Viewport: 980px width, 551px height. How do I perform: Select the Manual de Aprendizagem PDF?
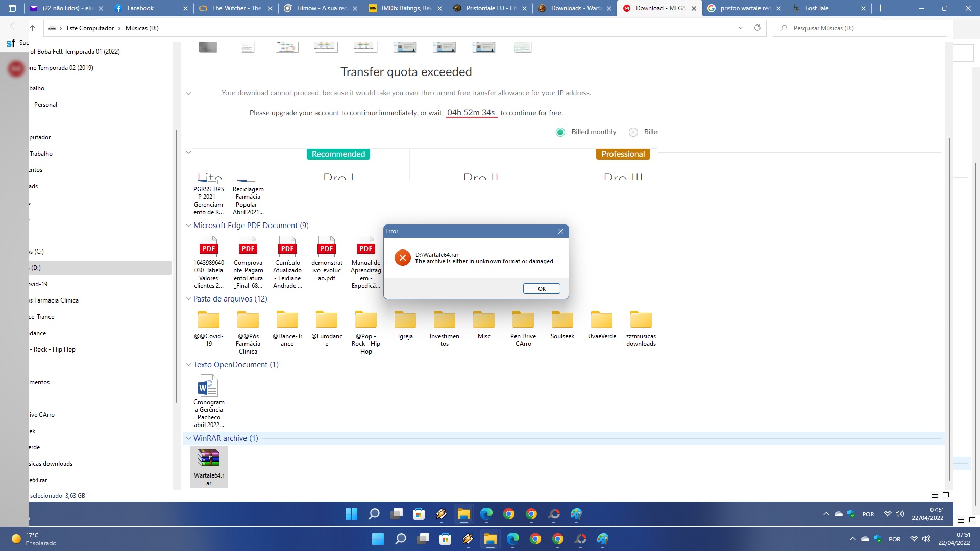point(366,262)
